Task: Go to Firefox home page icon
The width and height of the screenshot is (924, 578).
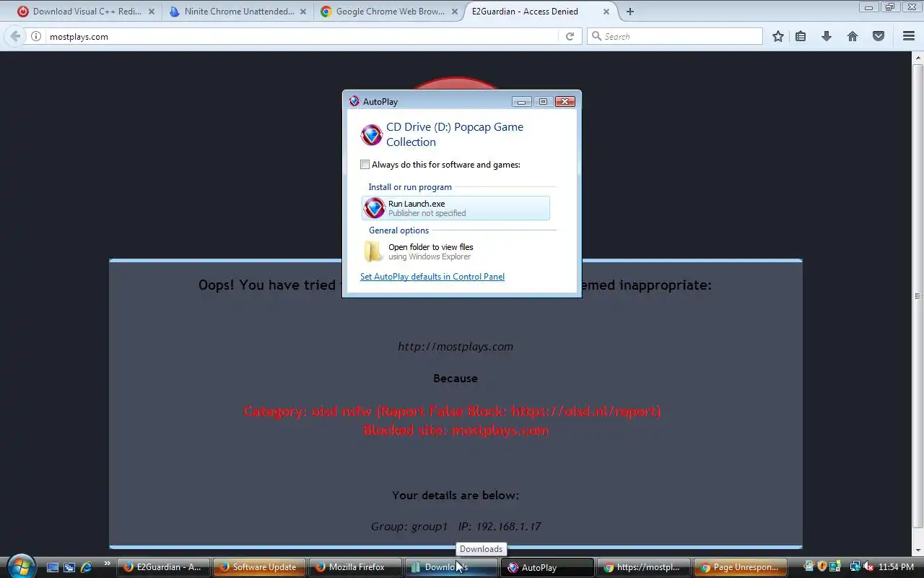Action: click(853, 36)
